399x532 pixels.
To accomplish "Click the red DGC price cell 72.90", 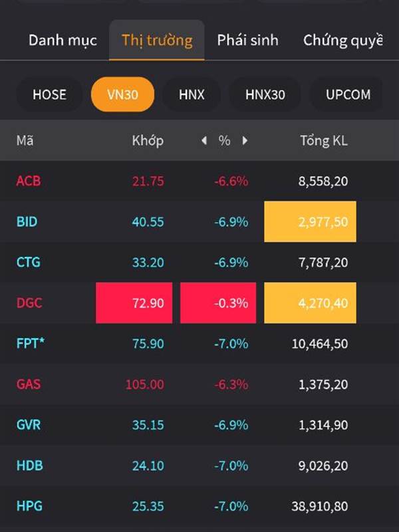I will [134, 303].
